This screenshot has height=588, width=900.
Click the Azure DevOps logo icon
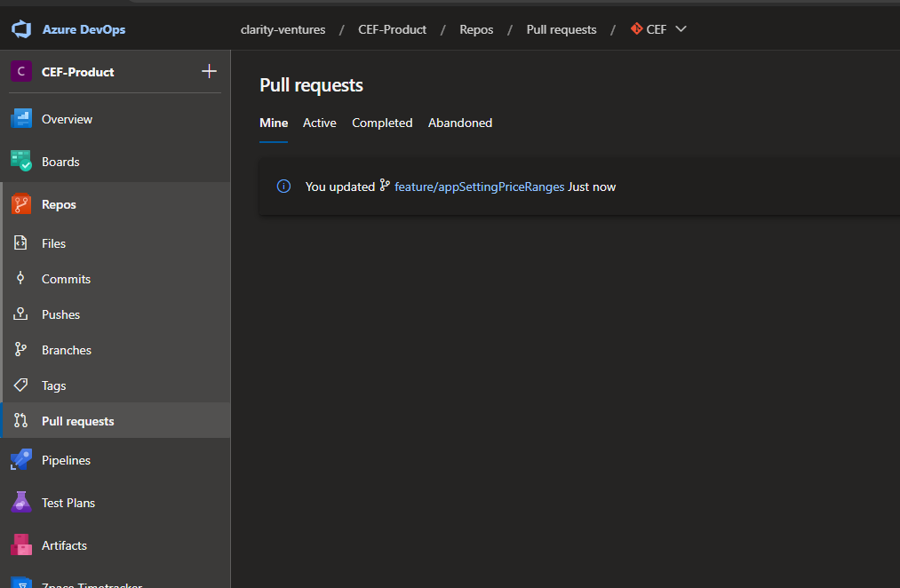tap(21, 28)
